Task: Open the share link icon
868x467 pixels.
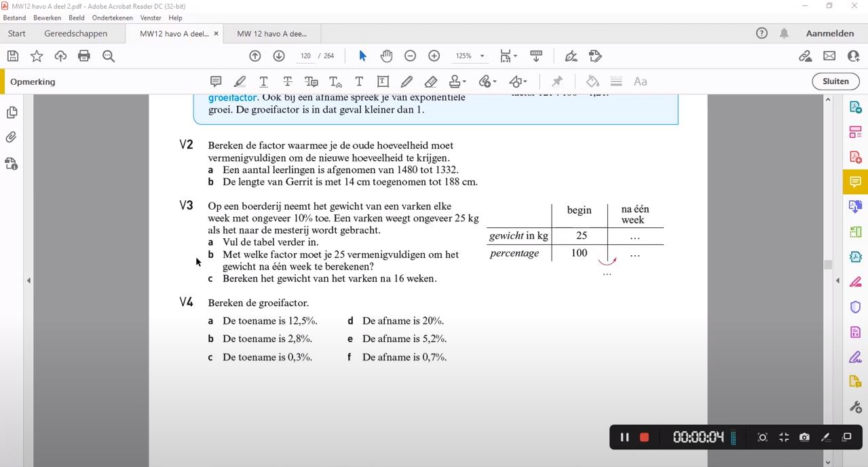Action: pyautogui.click(x=806, y=56)
